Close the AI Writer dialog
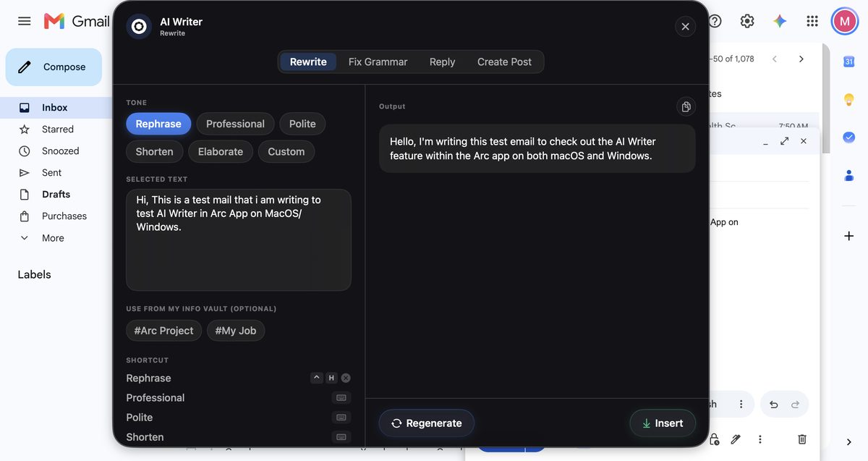Screen dimensions: 868x461 685,27
